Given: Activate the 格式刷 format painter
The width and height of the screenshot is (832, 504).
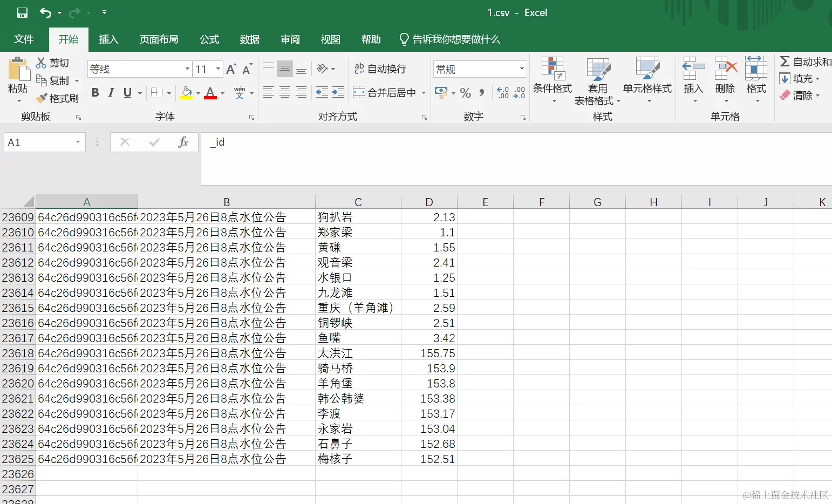Looking at the screenshot, I should (x=57, y=98).
